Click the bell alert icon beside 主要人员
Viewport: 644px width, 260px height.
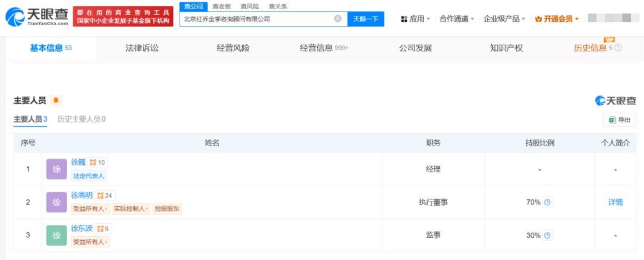[55, 101]
